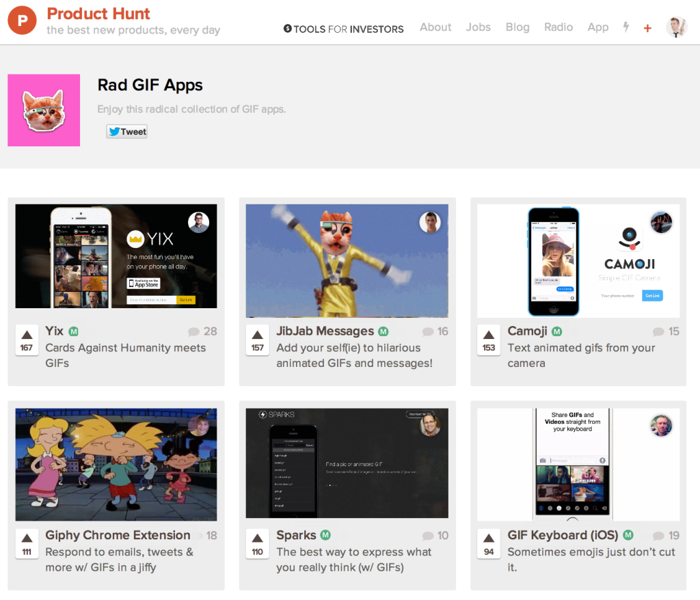Open the lightning bolt notifications icon

626,27
